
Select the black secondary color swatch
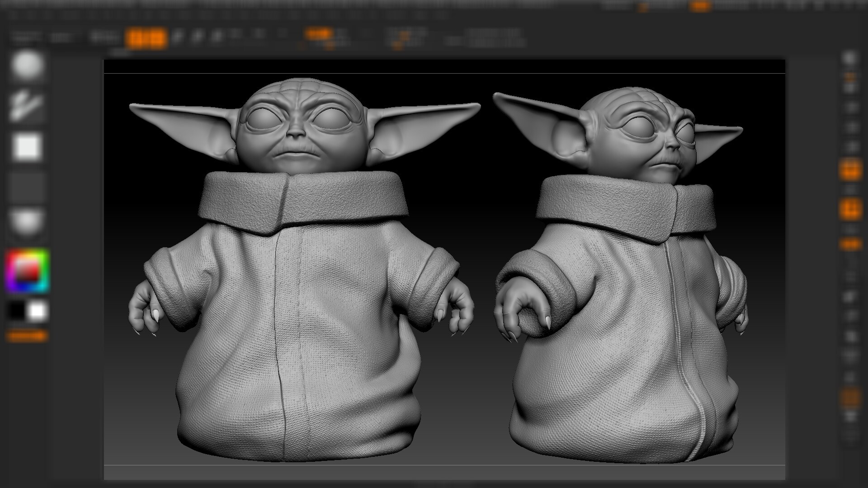pyautogui.click(x=17, y=311)
